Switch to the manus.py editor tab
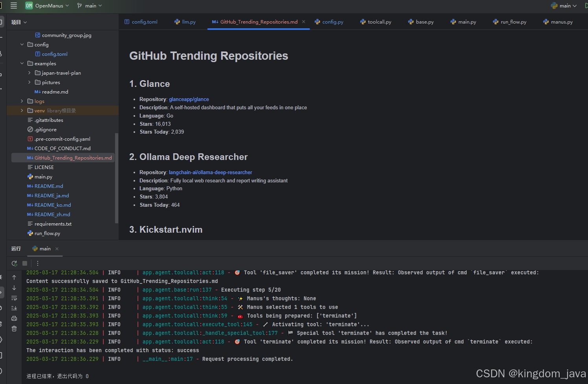Viewport: 588px width, 384px height. coord(558,22)
